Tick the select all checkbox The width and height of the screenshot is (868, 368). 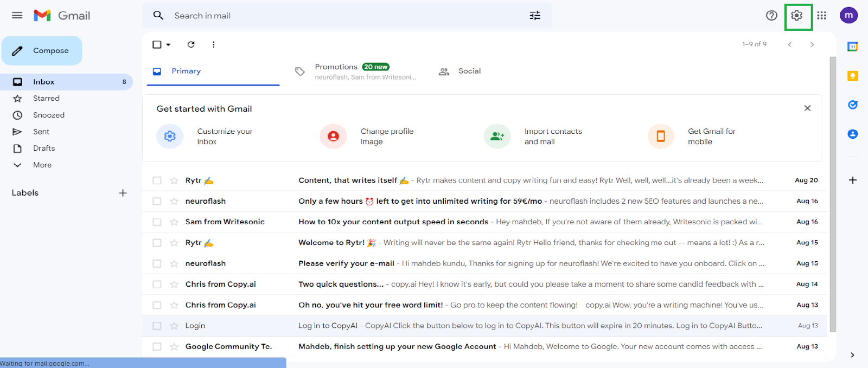tap(157, 44)
